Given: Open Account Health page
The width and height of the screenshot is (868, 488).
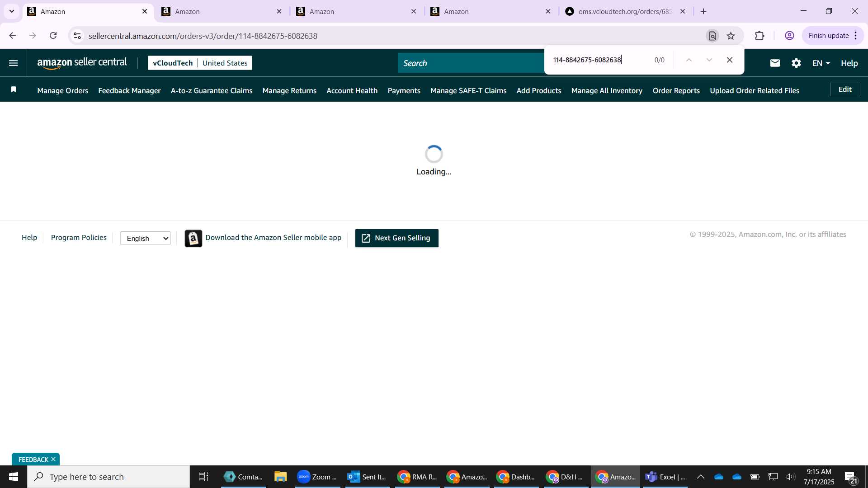Looking at the screenshot, I should pyautogui.click(x=352, y=90).
